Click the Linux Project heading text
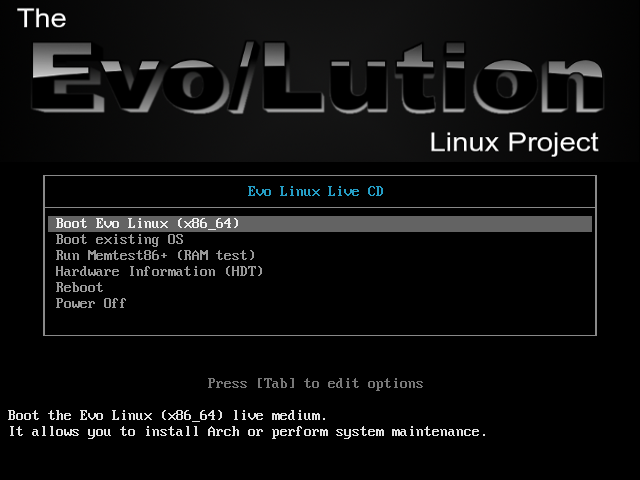The height and width of the screenshot is (480, 640). 514,142
